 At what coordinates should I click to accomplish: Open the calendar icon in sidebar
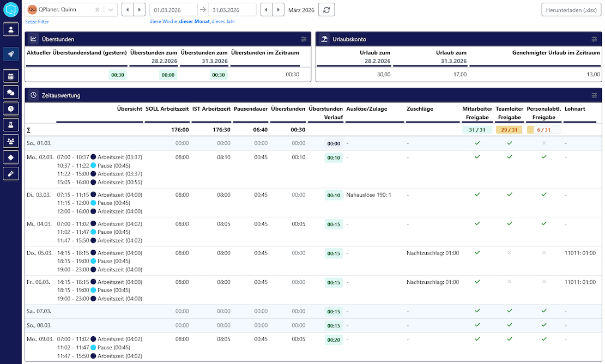[11, 76]
